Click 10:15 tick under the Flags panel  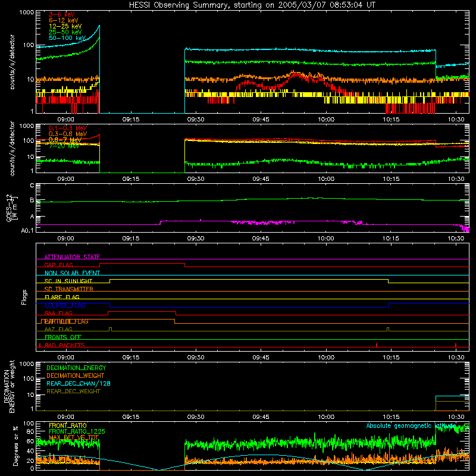pyautogui.click(x=391, y=358)
